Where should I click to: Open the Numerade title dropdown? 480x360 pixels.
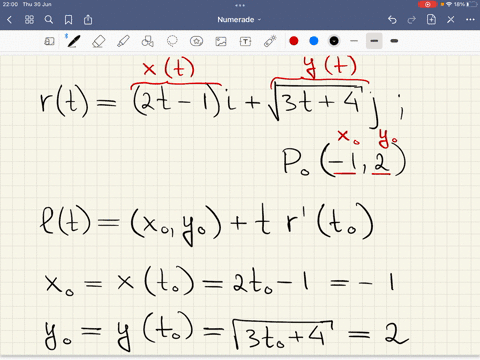coord(239,20)
